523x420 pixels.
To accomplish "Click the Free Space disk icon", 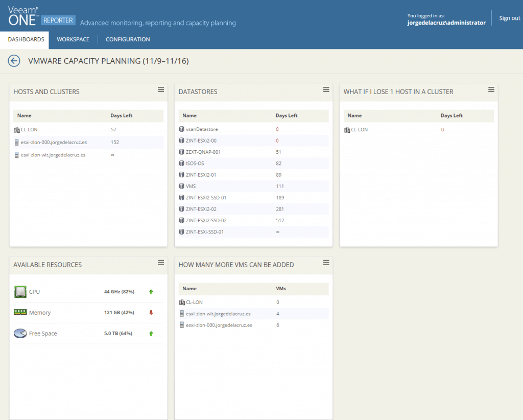I will pyautogui.click(x=20, y=333).
